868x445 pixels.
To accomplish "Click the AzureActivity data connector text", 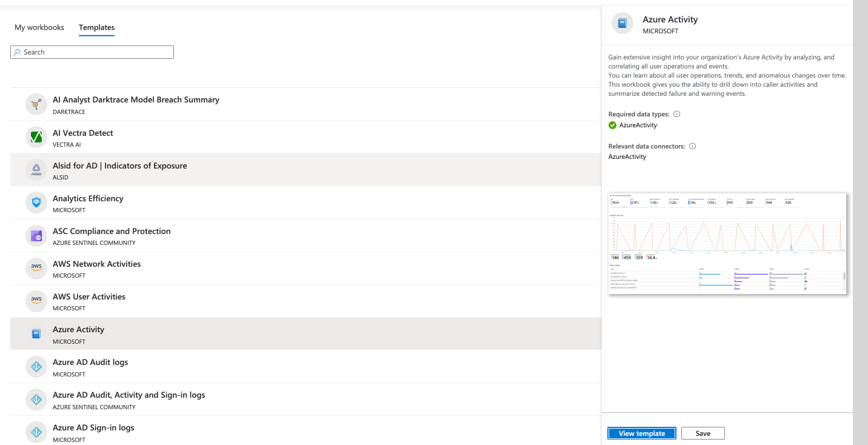I will (x=627, y=156).
